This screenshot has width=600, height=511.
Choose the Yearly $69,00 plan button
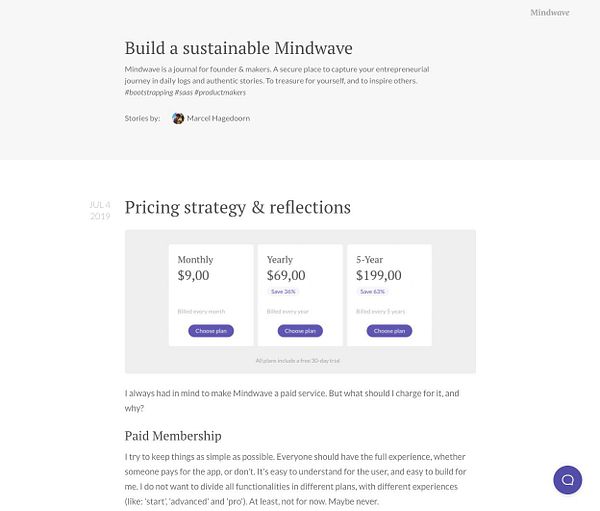[300, 331]
